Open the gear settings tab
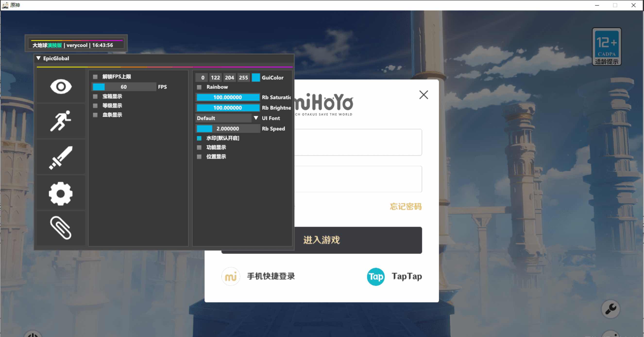 [x=61, y=193]
